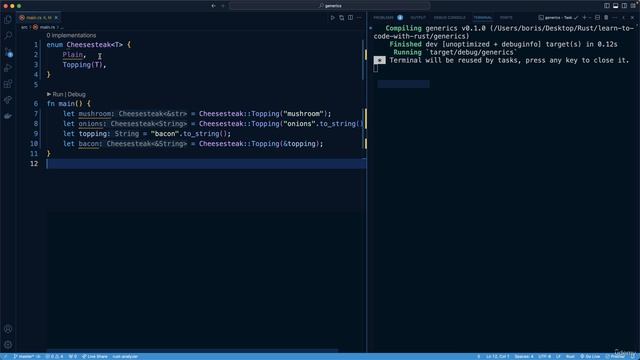
Task: Click Topping(T) variant on line 3
Action: coord(82,64)
